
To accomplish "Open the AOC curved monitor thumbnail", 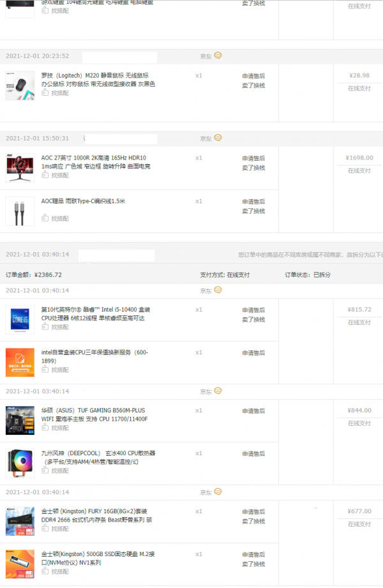I will pyautogui.click(x=20, y=168).
